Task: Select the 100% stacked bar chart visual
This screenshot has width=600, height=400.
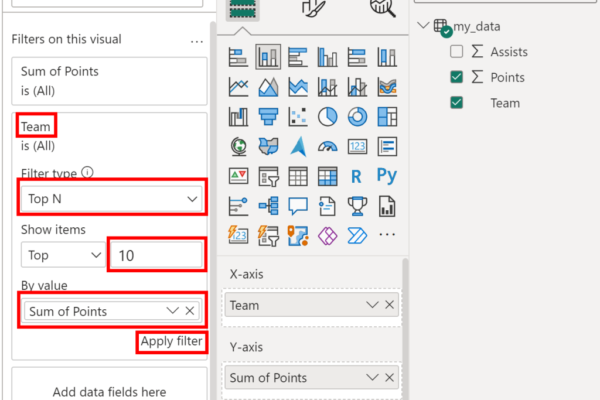Action: [x=357, y=57]
